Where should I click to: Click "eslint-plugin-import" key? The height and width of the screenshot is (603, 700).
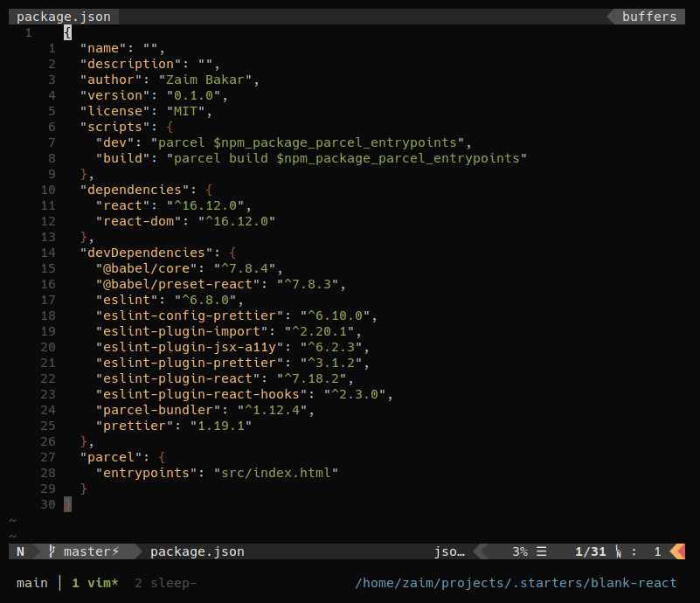click(x=181, y=331)
